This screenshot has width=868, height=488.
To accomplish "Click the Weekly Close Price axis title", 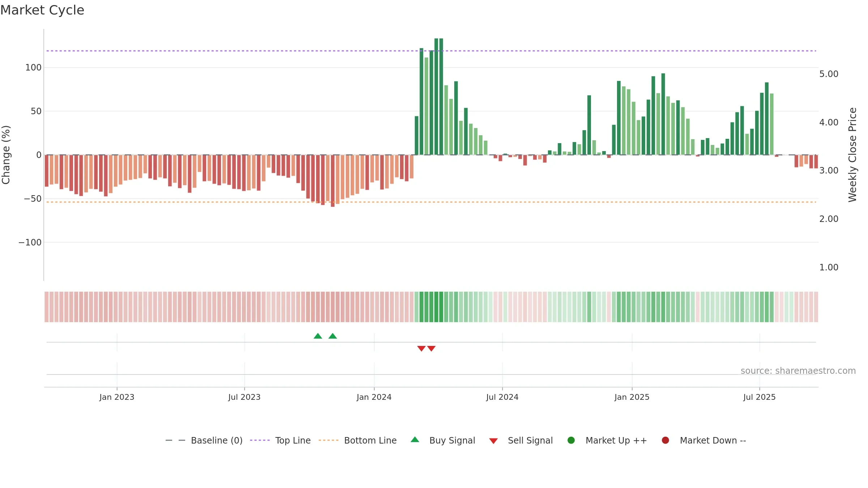I will coord(852,155).
